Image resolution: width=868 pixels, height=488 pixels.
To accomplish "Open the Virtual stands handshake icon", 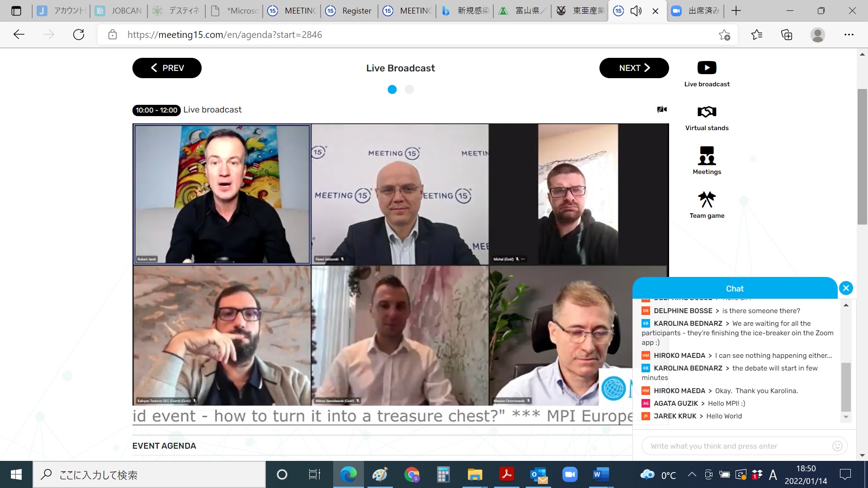I will 707,112.
